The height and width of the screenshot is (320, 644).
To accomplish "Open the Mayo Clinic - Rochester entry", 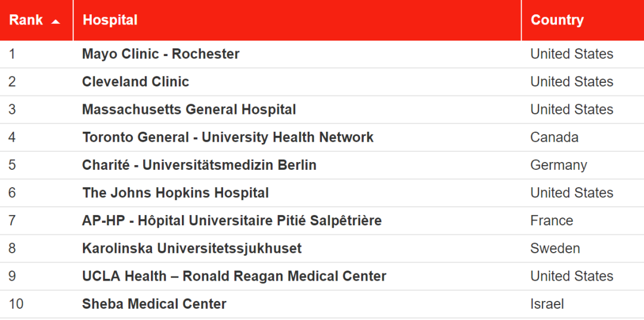I will [x=160, y=54].
